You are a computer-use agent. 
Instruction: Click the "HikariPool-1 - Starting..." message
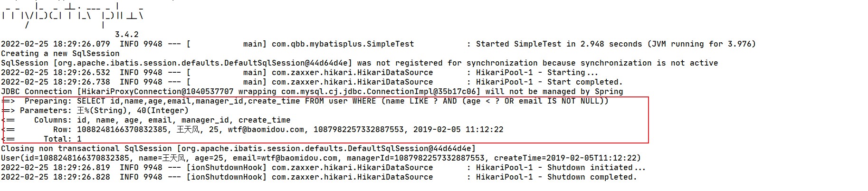(x=537, y=73)
